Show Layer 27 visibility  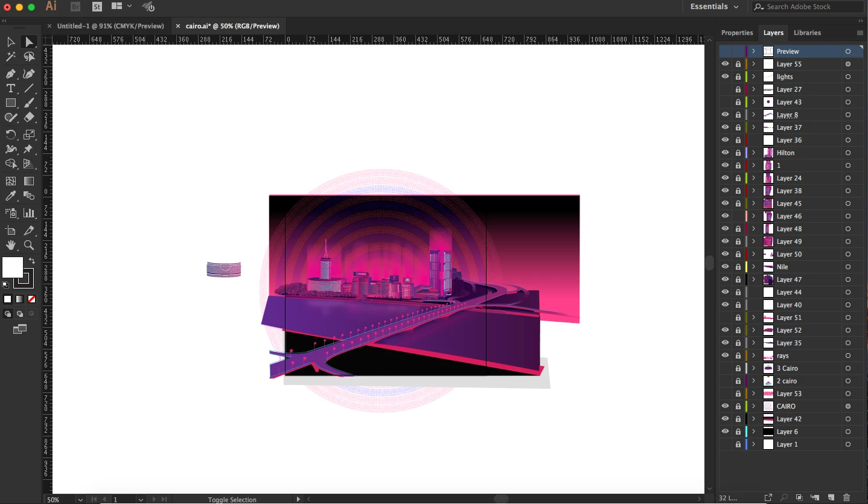(x=725, y=89)
